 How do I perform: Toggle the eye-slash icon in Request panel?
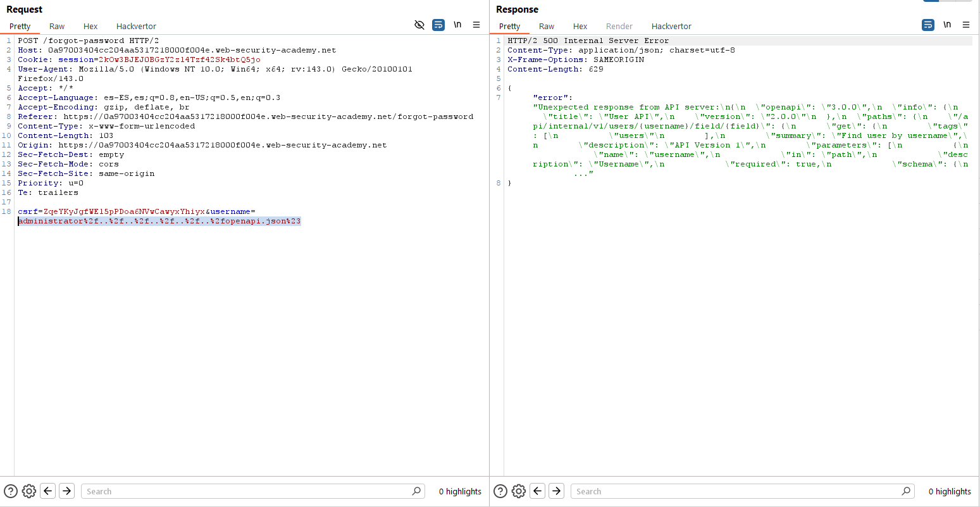419,25
